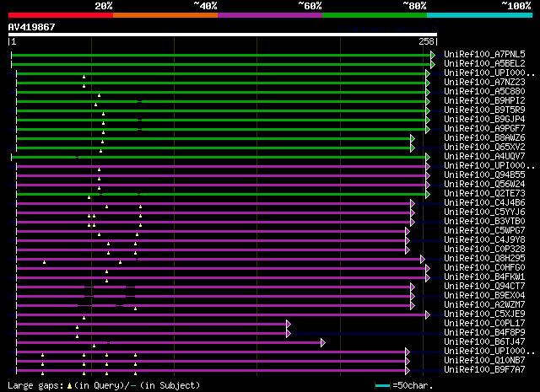
Task: Click the orange ~40% segment of identity scale
Action: [165, 15]
